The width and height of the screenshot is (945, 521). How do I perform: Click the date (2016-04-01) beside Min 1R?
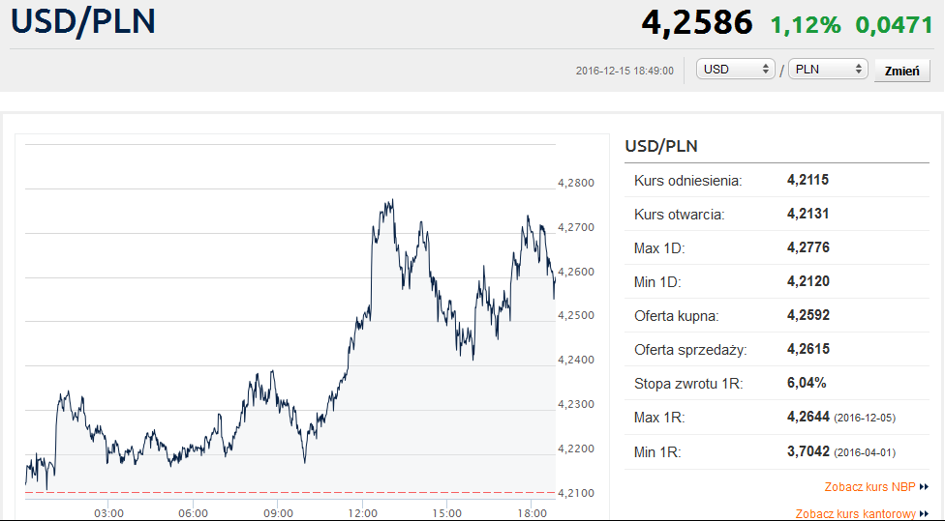coord(865,452)
